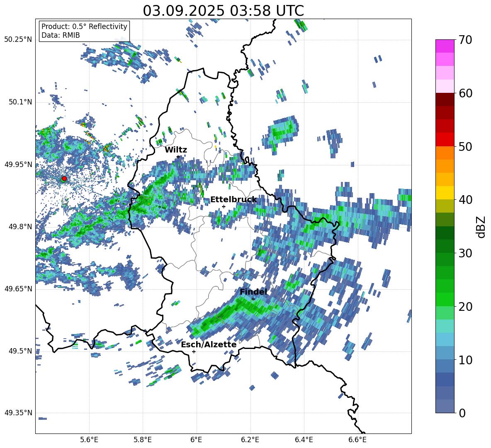This screenshot has width=491, height=448.
Task: Click the 30 value on colorbar
Action: coord(465,253)
